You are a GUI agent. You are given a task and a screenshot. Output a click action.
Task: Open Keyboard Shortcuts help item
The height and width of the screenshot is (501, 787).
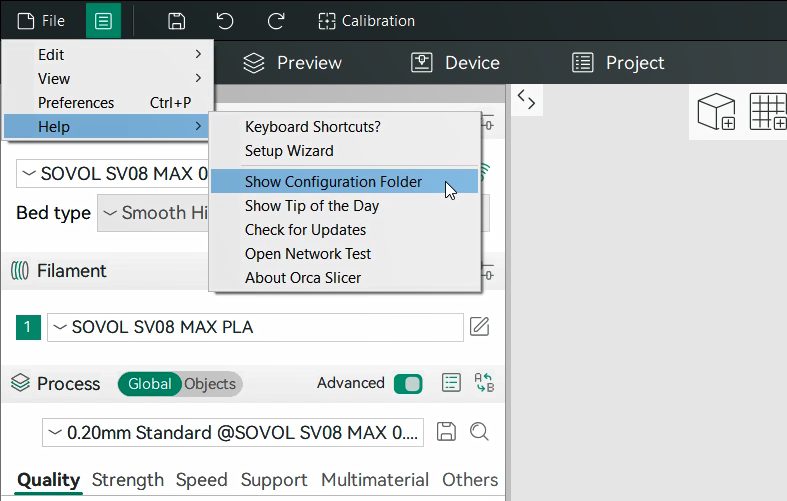(x=344, y=127)
